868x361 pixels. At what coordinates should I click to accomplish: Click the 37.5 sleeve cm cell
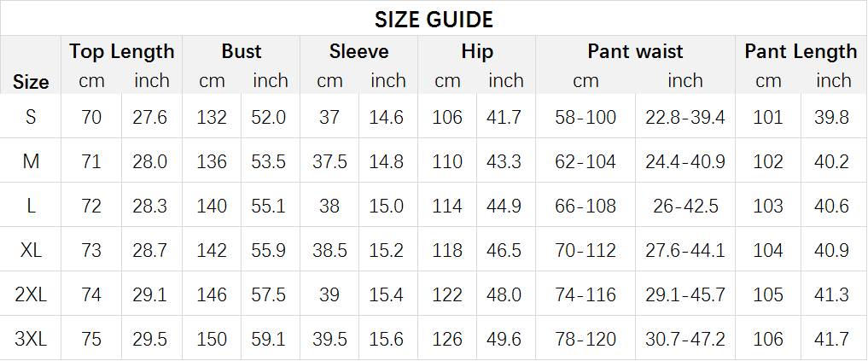329,161
